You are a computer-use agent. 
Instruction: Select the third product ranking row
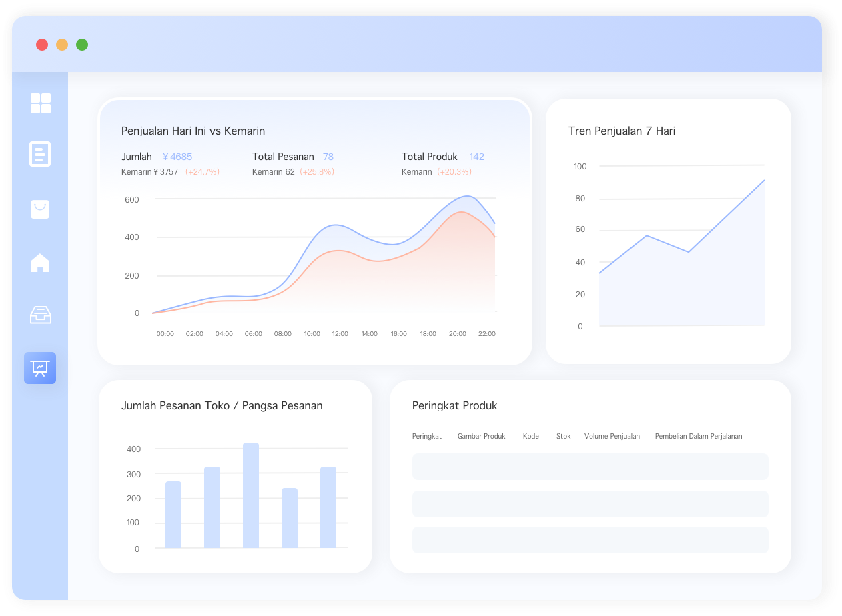point(590,540)
